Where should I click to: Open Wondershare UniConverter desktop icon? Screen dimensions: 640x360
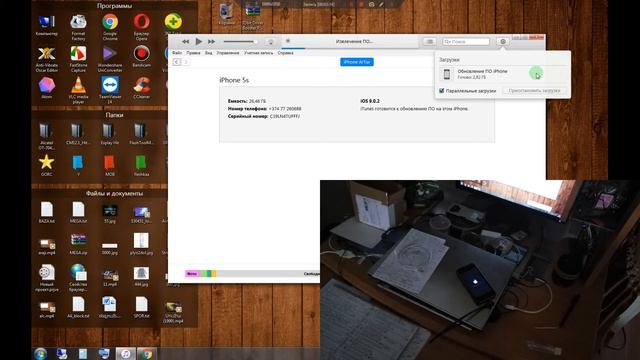110,59
